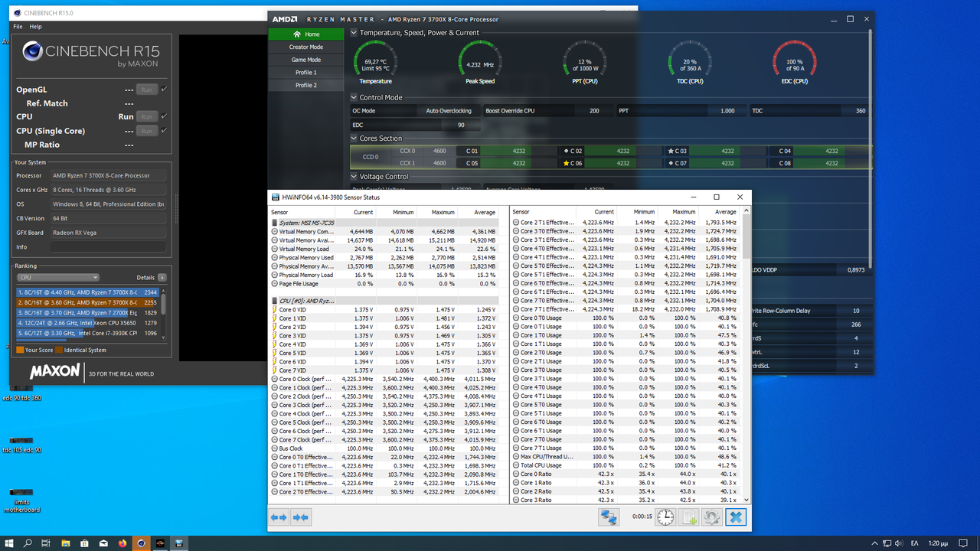The height and width of the screenshot is (551, 980).
Task: Open taskbar search magnifier
Action: pyautogui.click(x=28, y=543)
